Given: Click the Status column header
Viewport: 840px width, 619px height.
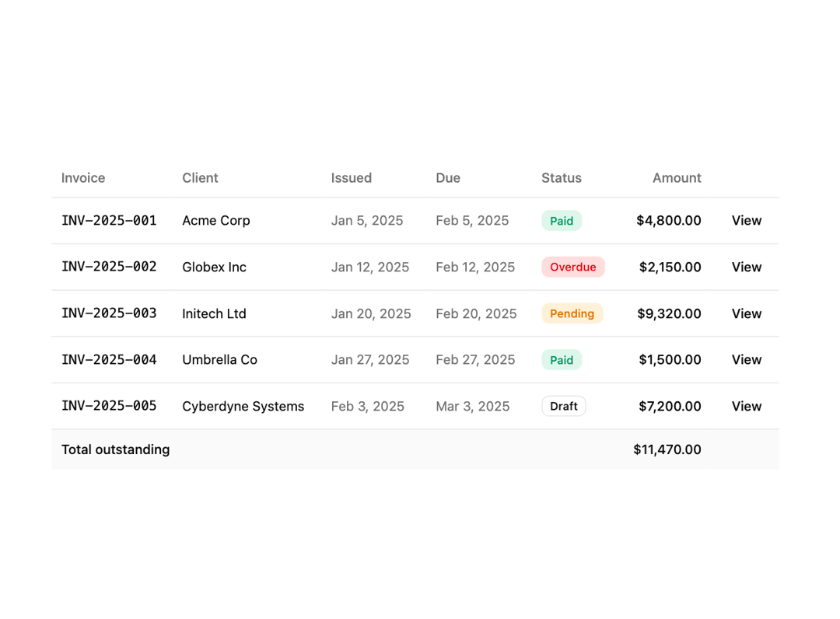Looking at the screenshot, I should pyautogui.click(x=561, y=178).
